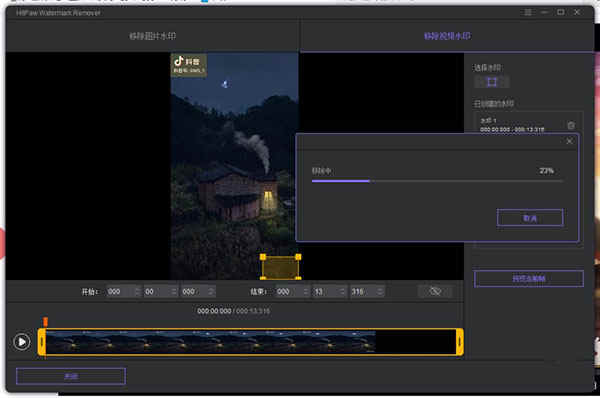Close the removal progress dialog
Viewport: 600px width, 398px height.
[569, 141]
